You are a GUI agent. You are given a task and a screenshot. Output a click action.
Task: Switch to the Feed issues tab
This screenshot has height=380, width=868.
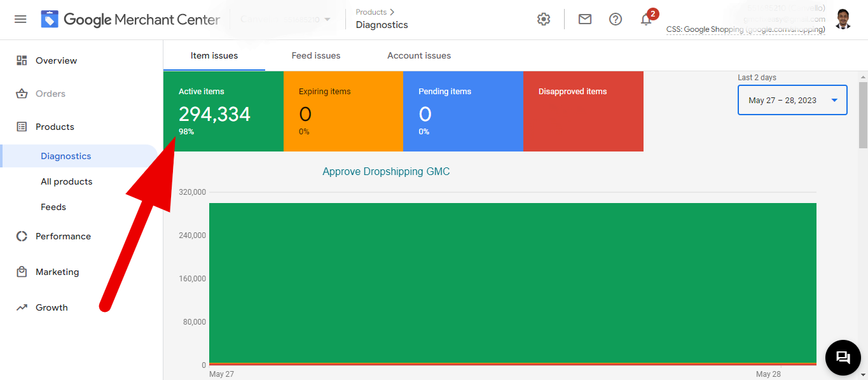(x=315, y=55)
